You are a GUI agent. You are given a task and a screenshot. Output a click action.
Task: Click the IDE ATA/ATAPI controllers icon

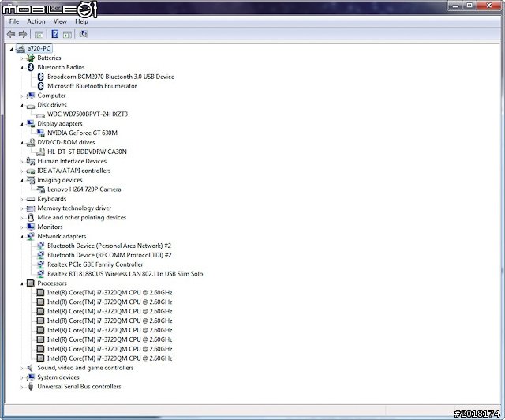31,171
